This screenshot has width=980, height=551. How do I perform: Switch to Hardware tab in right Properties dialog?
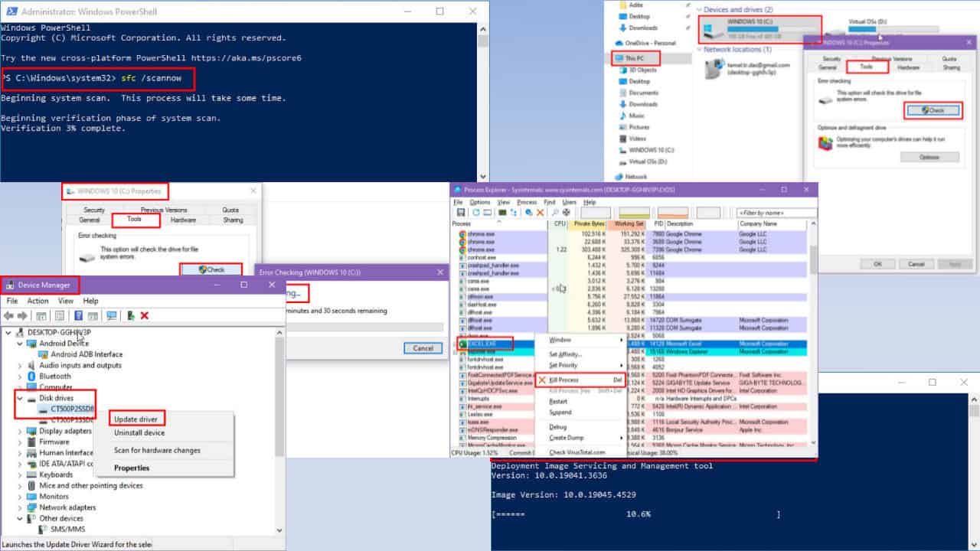pos(908,67)
